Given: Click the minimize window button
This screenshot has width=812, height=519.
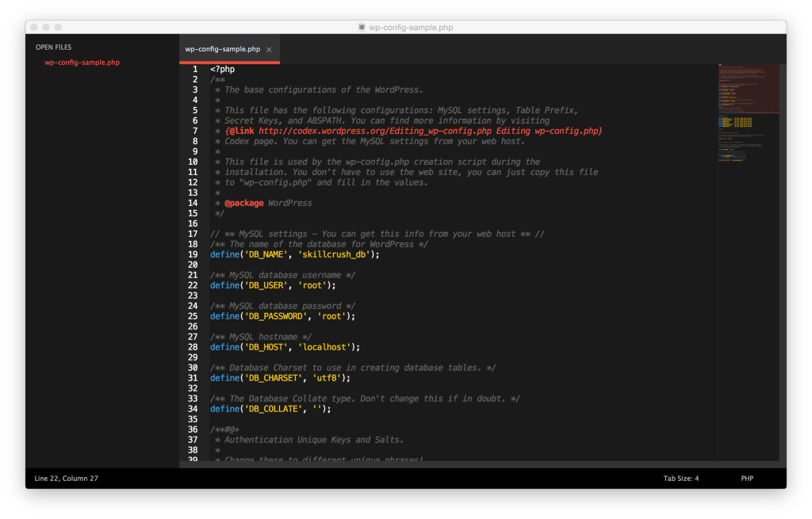Looking at the screenshot, I should tap(46, 28).
